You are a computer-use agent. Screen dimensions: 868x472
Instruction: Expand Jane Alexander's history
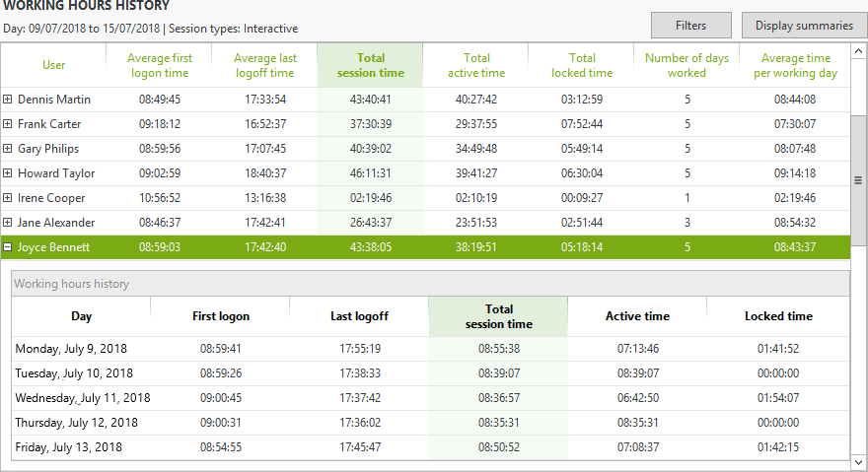[8, 223]
